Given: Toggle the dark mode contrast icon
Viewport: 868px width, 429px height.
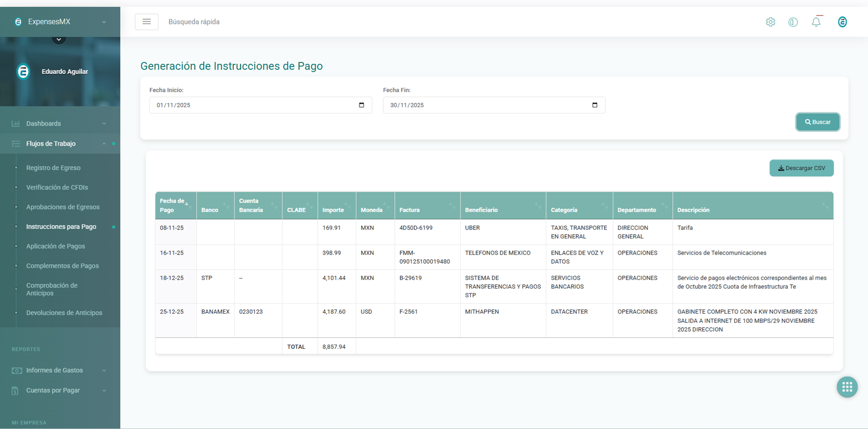Looking at the screenshot, I should 793,22.
